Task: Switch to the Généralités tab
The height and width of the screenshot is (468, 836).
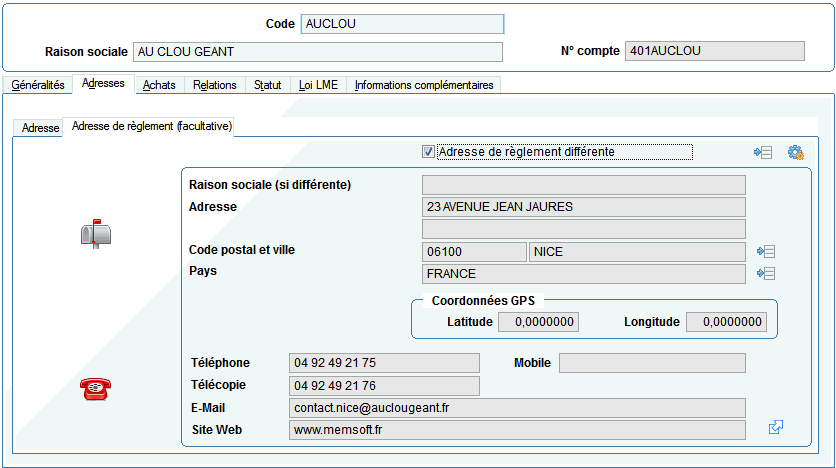Action: click(x=38, y=86)
